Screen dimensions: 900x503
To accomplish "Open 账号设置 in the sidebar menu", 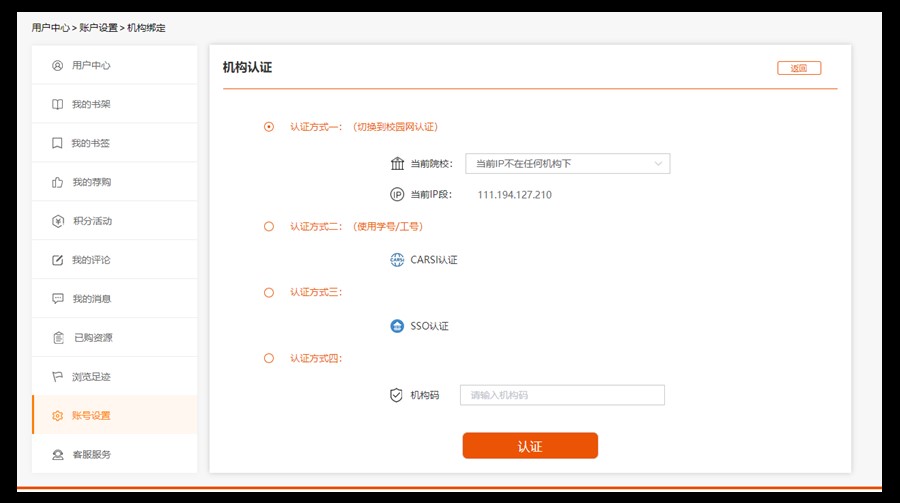I will [90, 415].
